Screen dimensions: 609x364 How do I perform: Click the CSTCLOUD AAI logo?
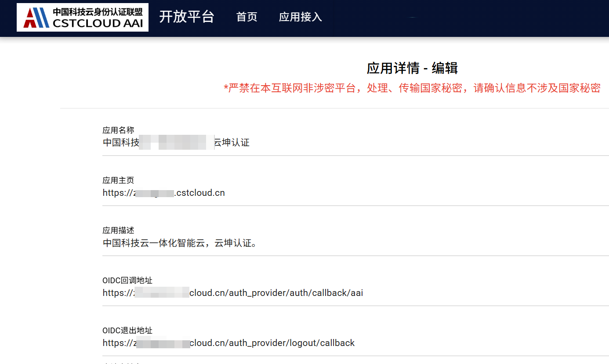[83, 18]
